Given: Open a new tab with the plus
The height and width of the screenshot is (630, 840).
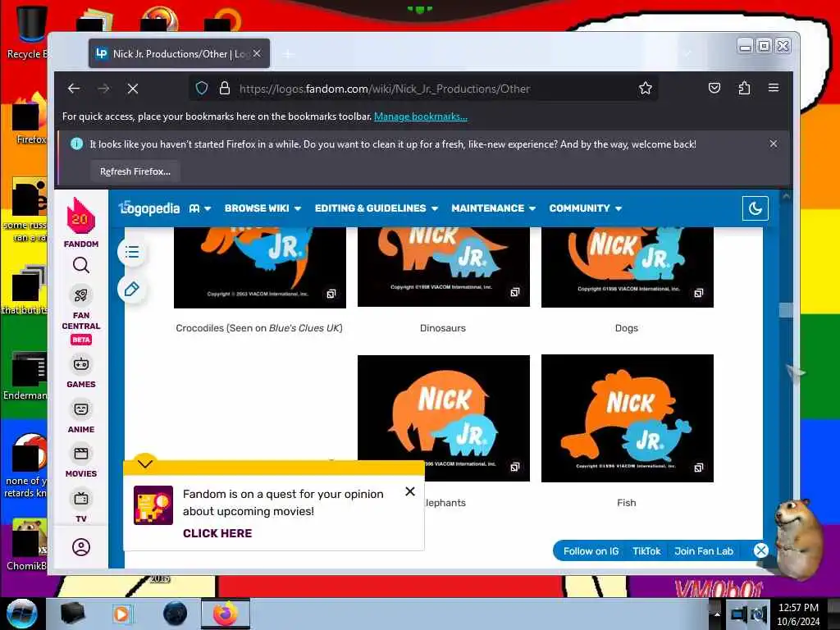Looking at the screenshot, I should (288, 53).
